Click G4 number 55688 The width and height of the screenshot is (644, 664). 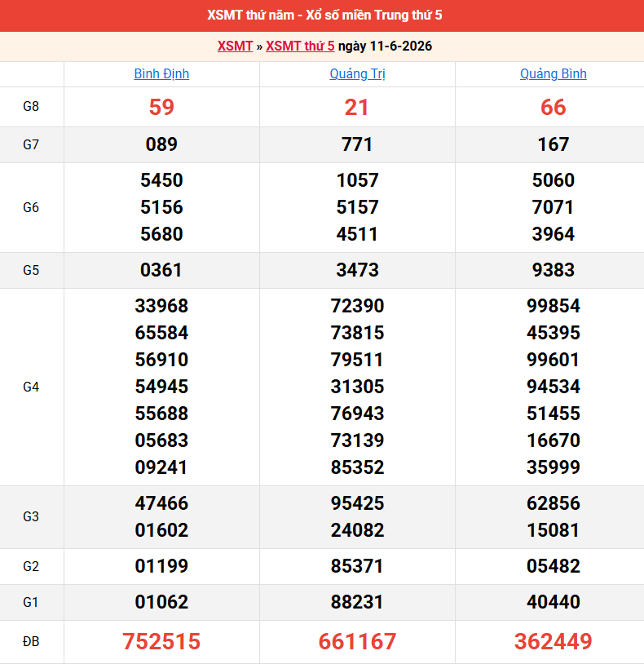(x=161, y=414)
